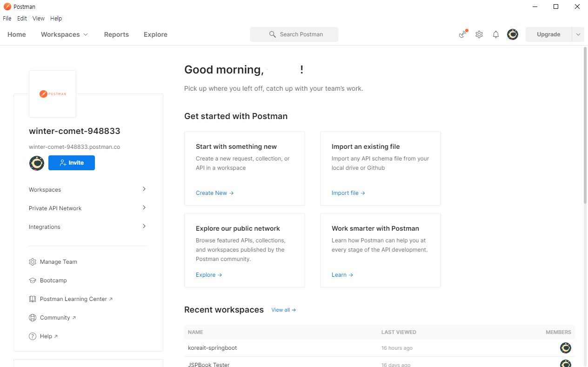The height and width of the screenshot is (367, 588).
Task: Click the LAST VIEWED column header
Action: coord(399,332)
